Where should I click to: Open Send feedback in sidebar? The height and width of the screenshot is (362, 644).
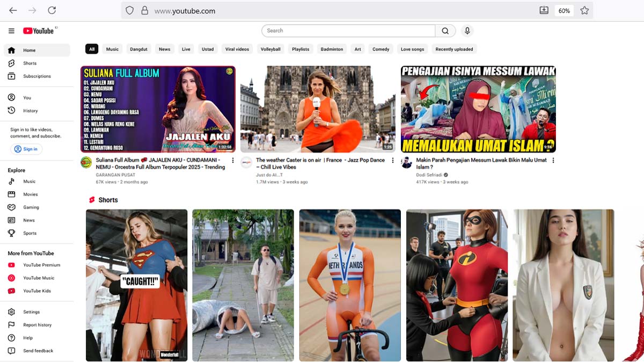(x=37, y=350)
